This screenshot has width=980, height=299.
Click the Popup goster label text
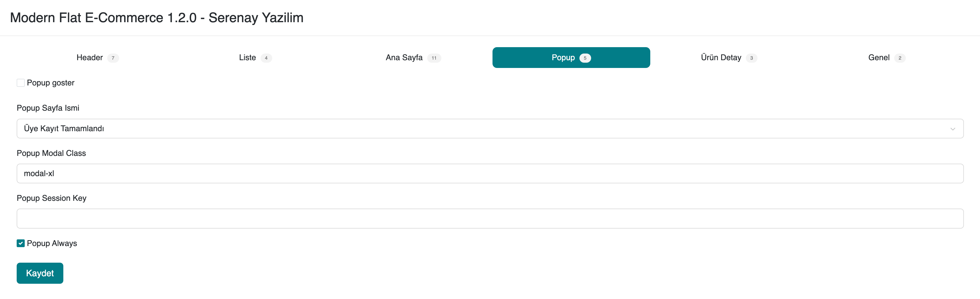pyautogui.click(x=51, y=83)
